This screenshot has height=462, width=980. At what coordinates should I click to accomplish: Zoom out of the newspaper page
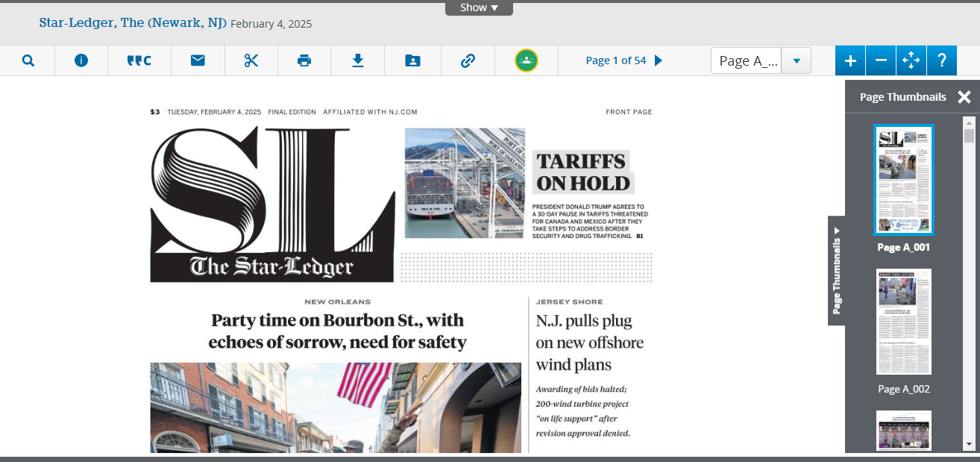pyautogui.click(x=881, y=60)
